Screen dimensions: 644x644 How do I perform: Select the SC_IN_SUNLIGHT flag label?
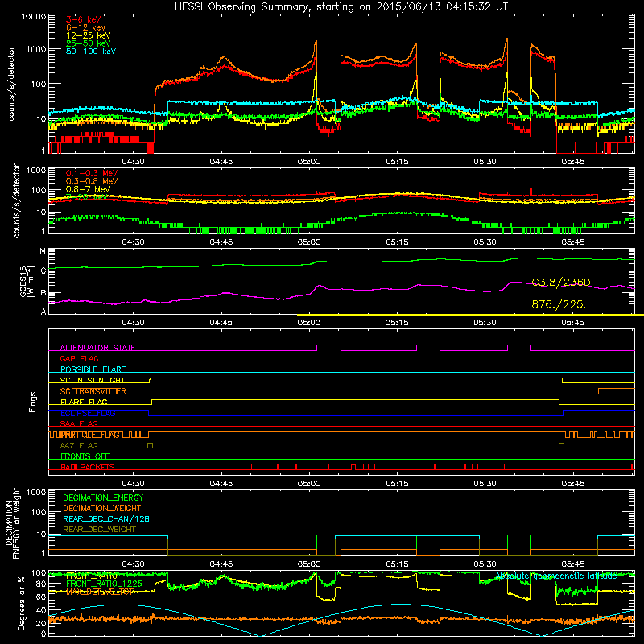tap(93, 380)
